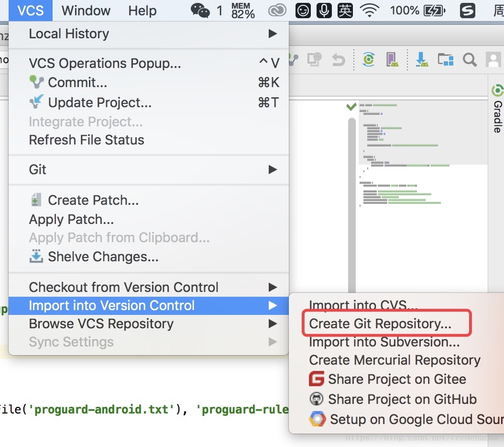Click Refresh File Status
Viewport: 504px width, 447px height.
[149, 140]
